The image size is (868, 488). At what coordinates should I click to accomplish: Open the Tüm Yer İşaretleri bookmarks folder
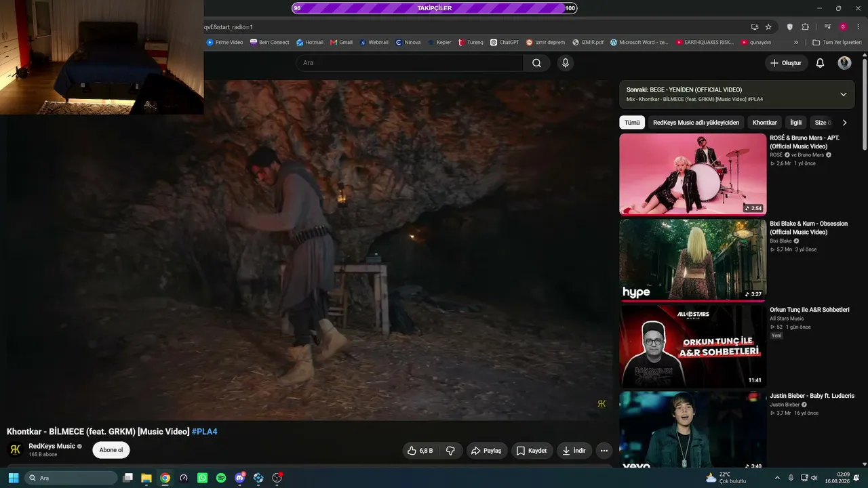837,42
